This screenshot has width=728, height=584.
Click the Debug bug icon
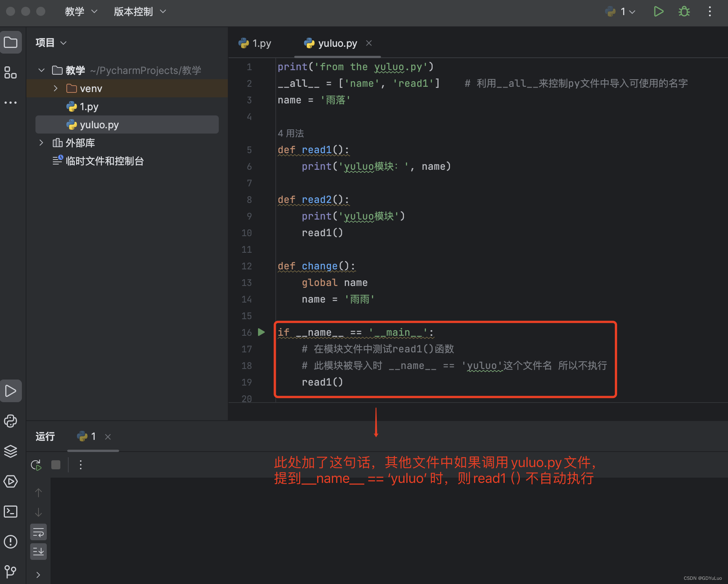coord(684,11)
